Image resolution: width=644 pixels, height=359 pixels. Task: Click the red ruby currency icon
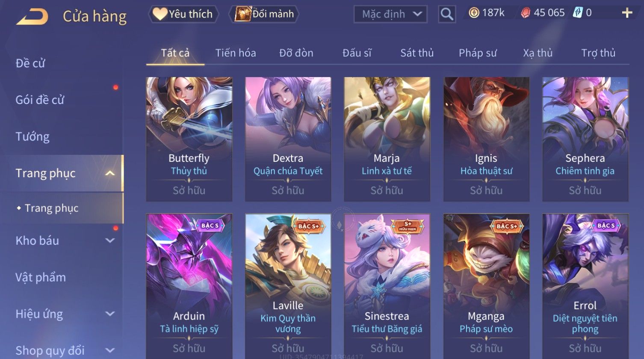(525, 13)
